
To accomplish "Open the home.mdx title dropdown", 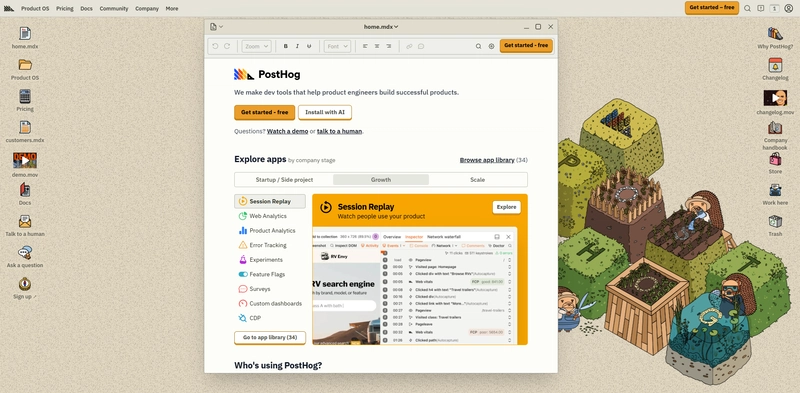I will click(381, 27).
